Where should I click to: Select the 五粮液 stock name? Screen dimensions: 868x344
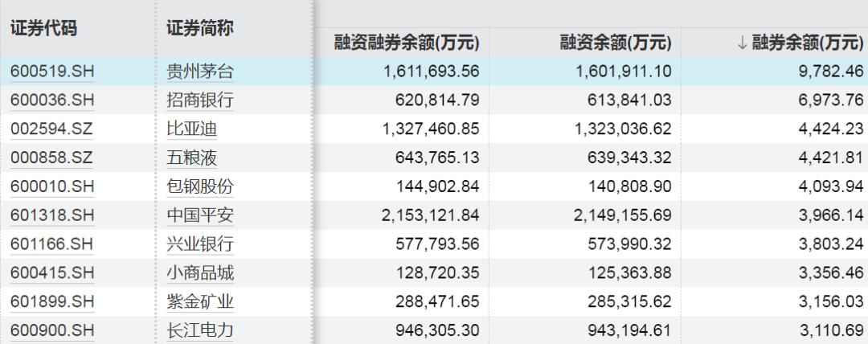pyautogui.click(x=191, y=158)
